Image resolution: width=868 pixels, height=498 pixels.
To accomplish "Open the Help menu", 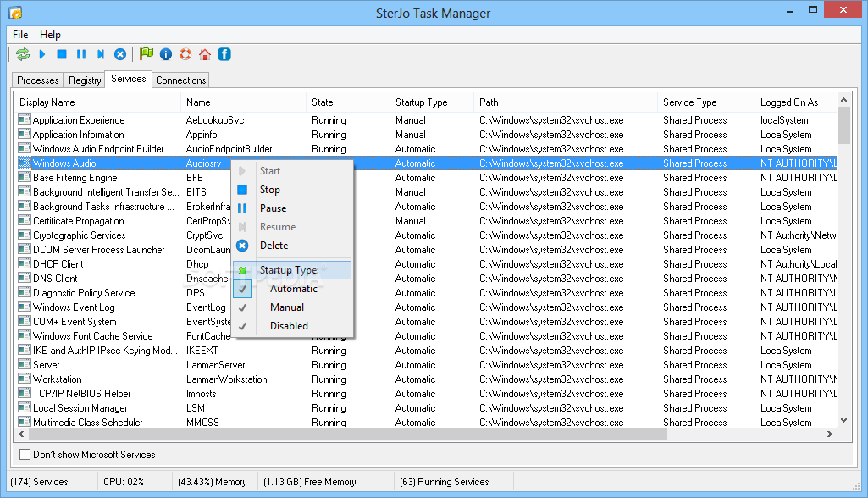I will click(x=50, y=35).
